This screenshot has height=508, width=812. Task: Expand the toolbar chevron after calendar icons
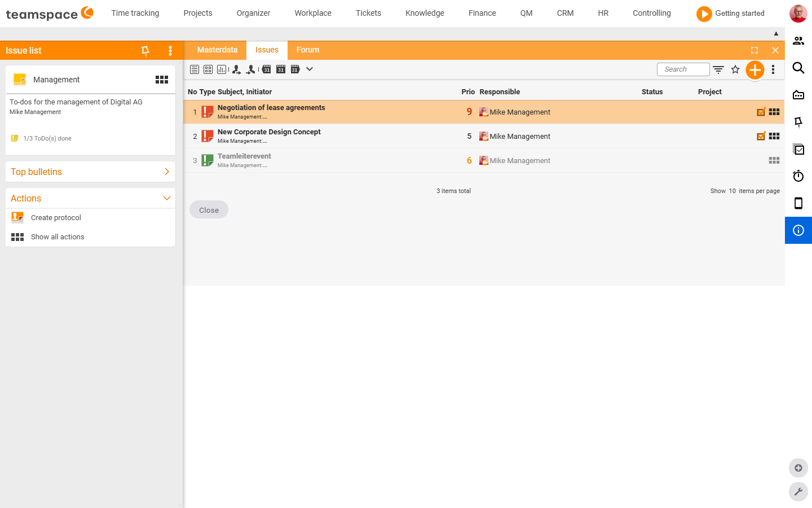click(x=310, y=69)
